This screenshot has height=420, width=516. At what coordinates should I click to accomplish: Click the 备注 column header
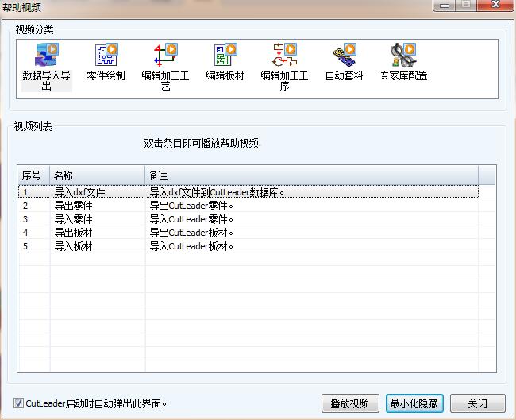312,175
